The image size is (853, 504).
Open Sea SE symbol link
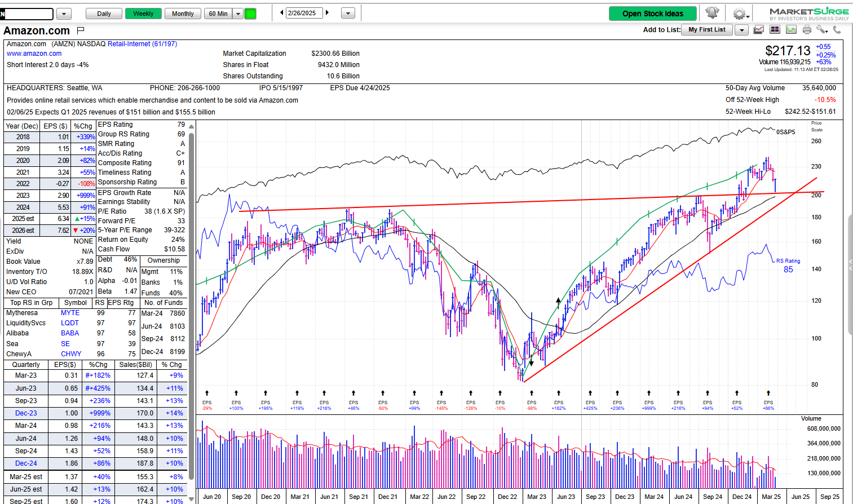[65, 344]
